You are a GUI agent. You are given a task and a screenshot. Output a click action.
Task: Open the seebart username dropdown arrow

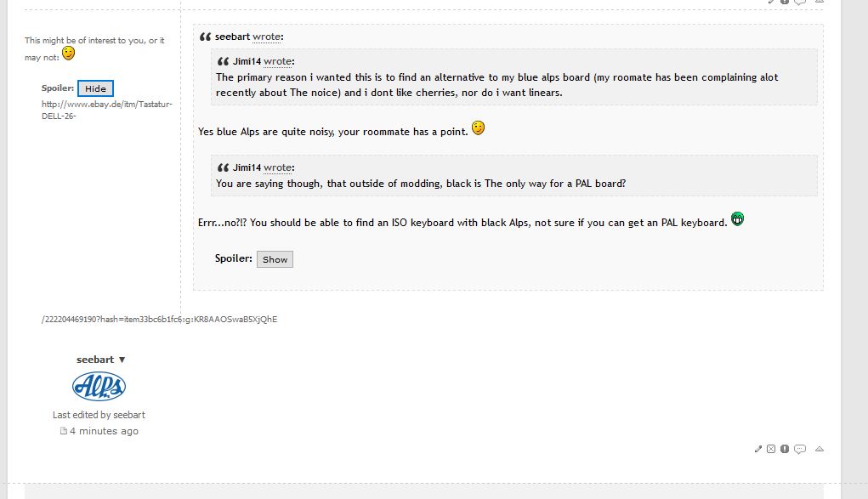point(122,360)
